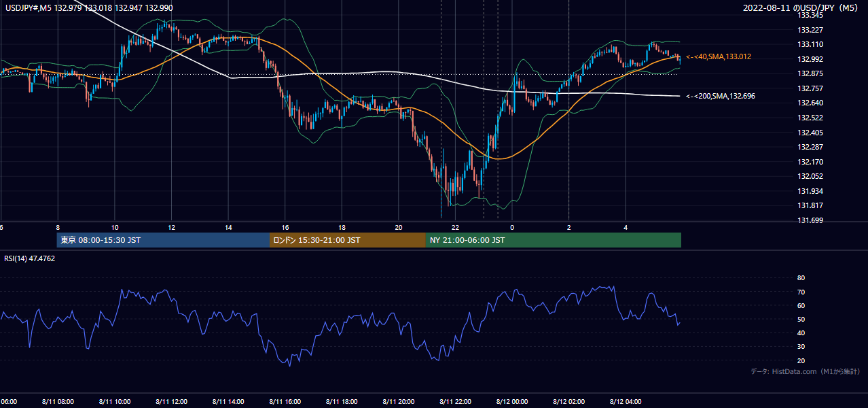Click price axis label 133.345
This screenshot has height=408, width=868.
click(810, 15)
